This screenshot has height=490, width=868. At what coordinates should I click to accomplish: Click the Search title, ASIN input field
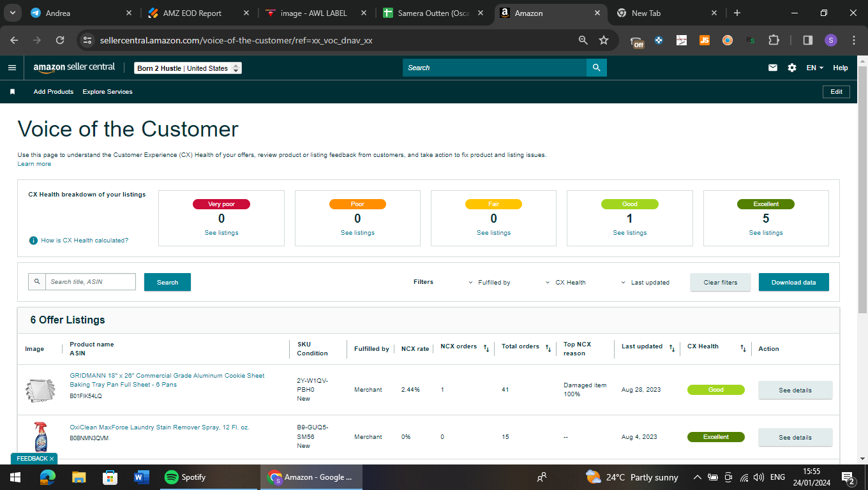[91, 281]
